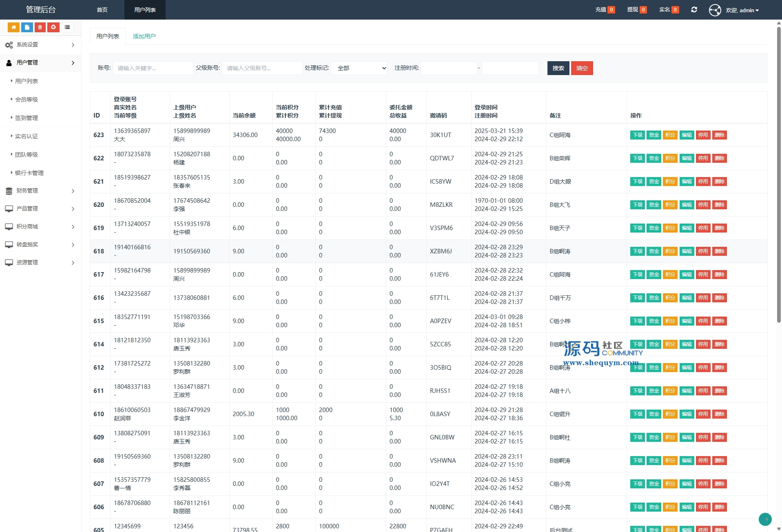Open the 处理标记 dropdown showing 全部
Screen dimensions: 782x532
(359, 68)
